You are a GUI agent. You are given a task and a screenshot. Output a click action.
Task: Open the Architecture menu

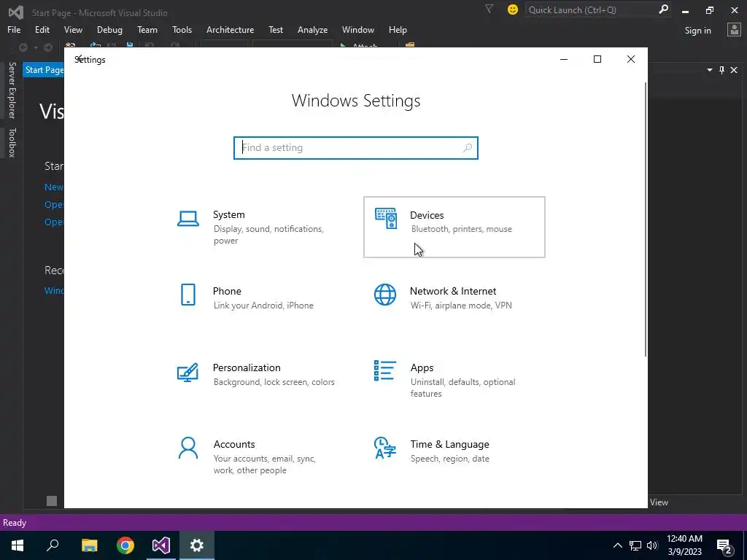pos(230,29)
